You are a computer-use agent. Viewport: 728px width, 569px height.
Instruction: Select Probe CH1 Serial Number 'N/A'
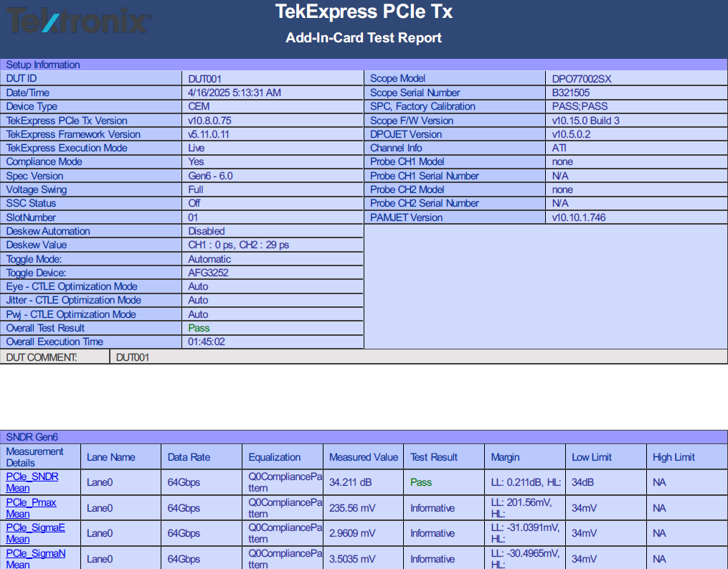[x=560, y=176]
